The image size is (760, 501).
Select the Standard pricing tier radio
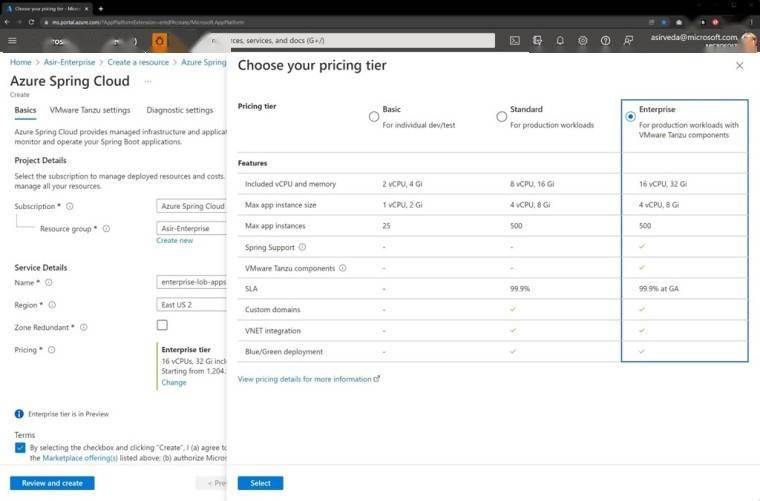click(502, 117)
